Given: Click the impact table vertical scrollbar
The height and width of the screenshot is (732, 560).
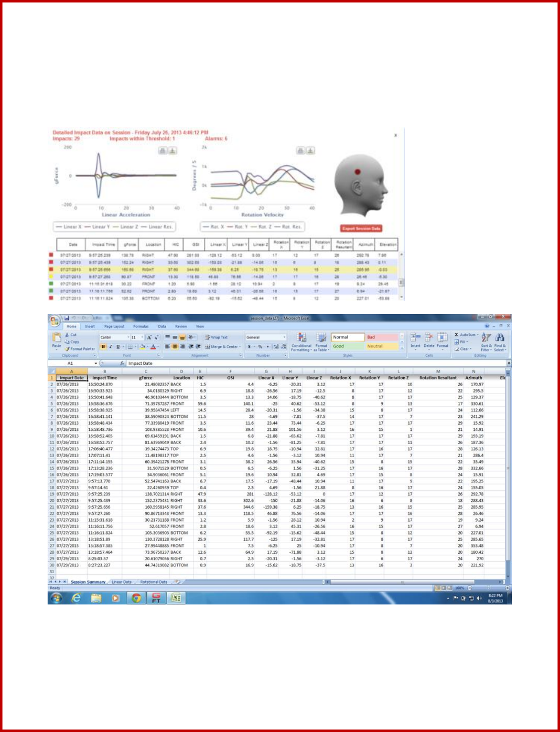Looking at the screenshot, I should [401, 276].
